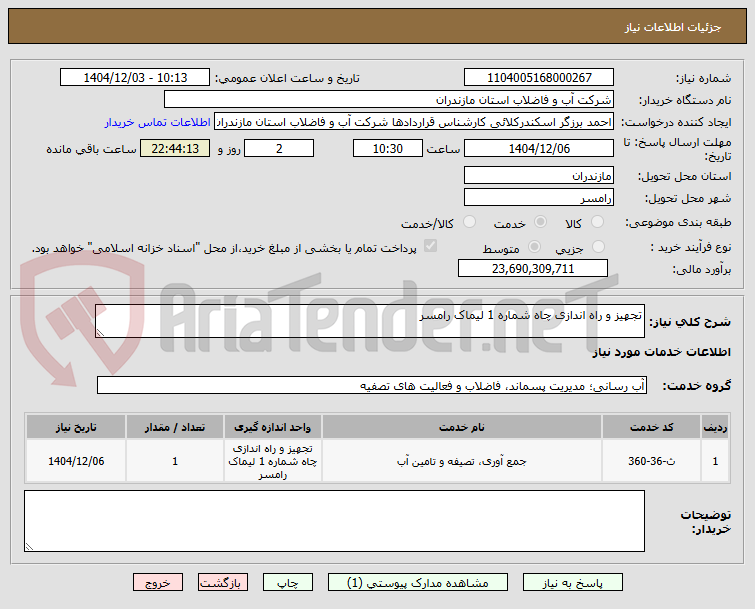
Task: Click the تاریخ نیاز column header
Action: tap(76, 427)
